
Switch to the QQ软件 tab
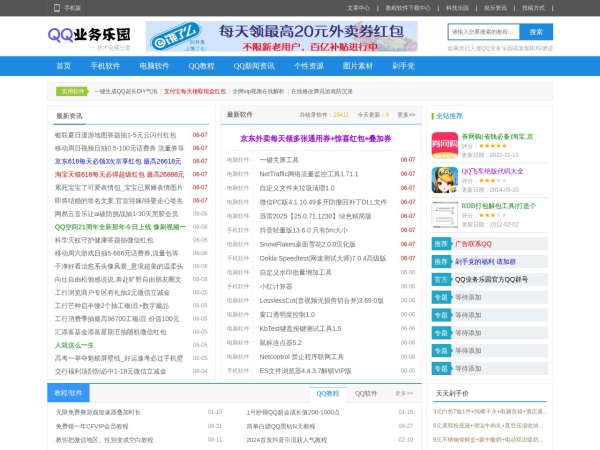click(x=366, y=393)
